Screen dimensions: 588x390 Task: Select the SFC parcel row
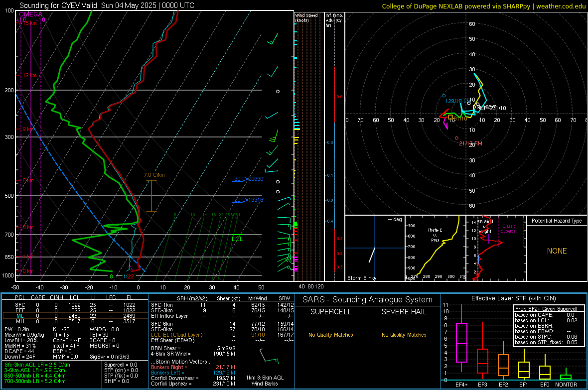75,305
